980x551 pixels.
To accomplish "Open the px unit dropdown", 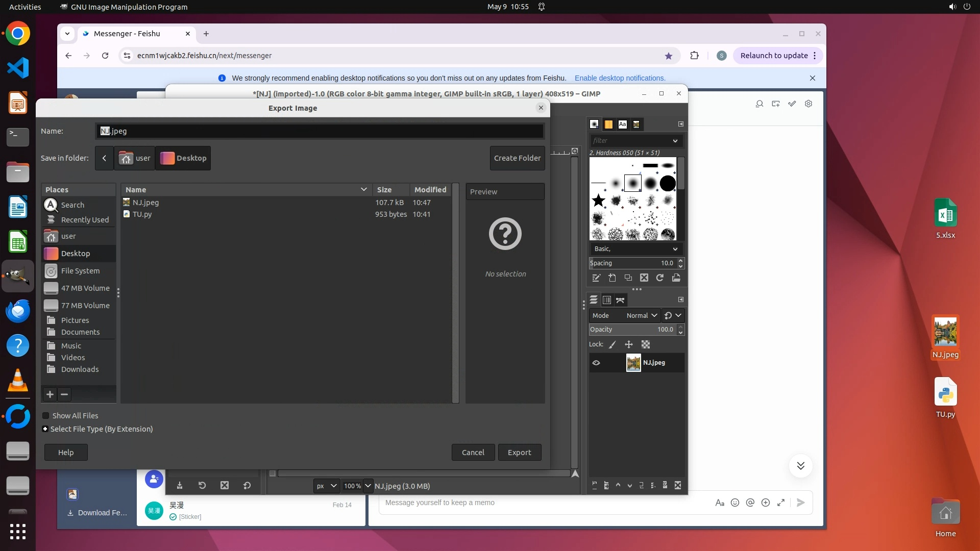I will pos(327,486).
